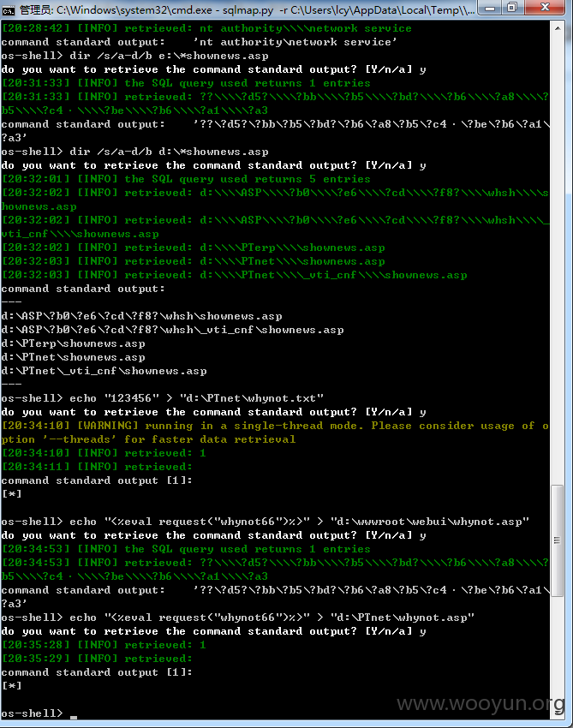Click the wwwroot\webui\whynot.asp echo command
The height and width of the screenshot is (728, 573).
coord(299,522)
